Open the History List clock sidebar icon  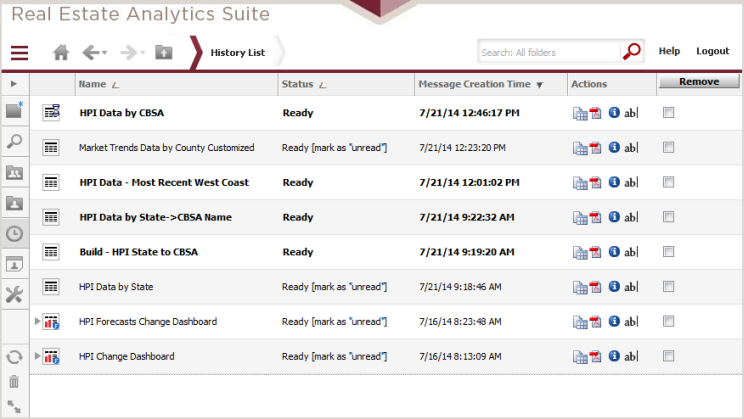(x=14, y=233)
